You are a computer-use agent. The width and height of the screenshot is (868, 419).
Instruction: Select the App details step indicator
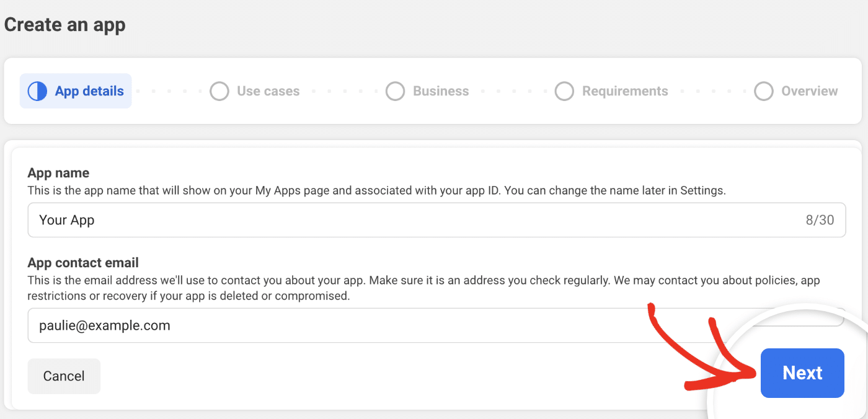point(75,90)
